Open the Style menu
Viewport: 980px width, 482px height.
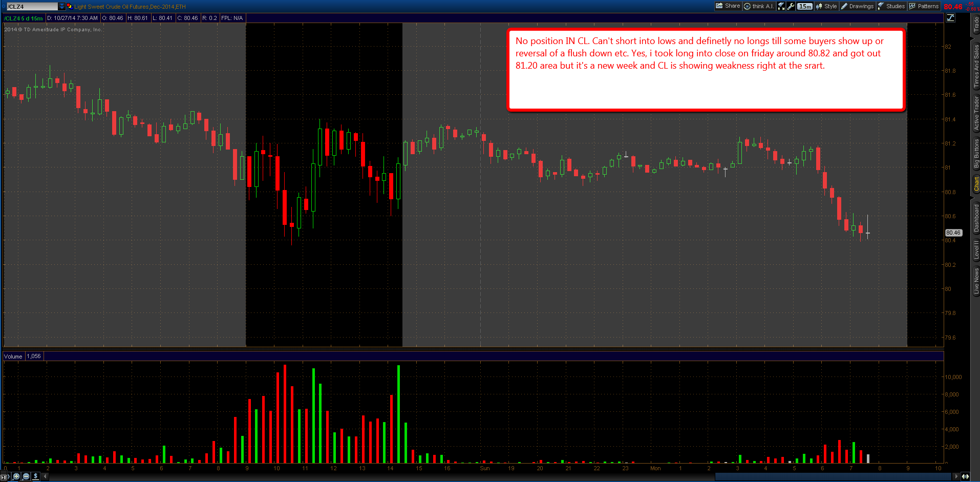point(826,6)
